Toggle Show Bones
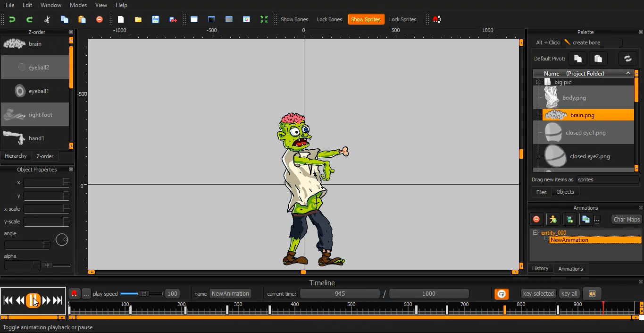Screen dimensions: 644x333 pyautogui.click(x=294, y=19)
